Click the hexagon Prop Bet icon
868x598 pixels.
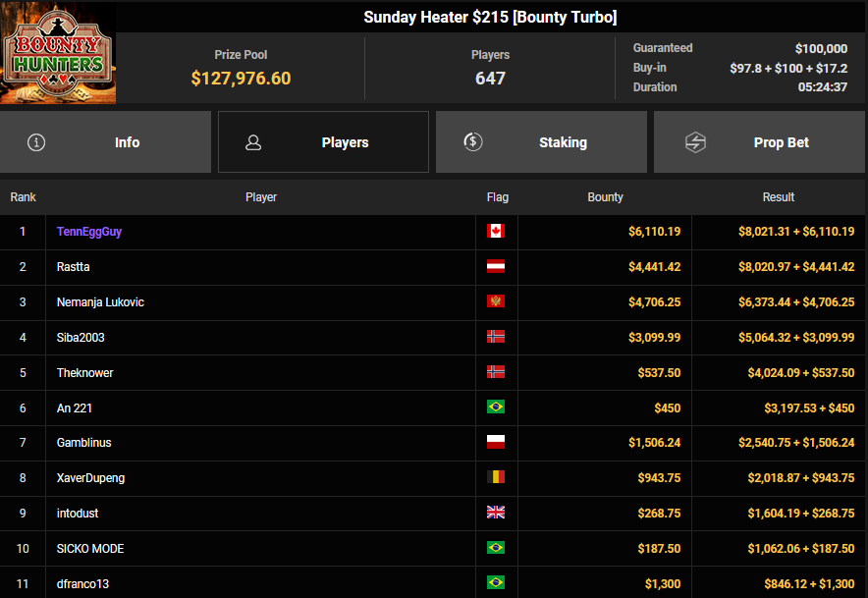[695, 142]
